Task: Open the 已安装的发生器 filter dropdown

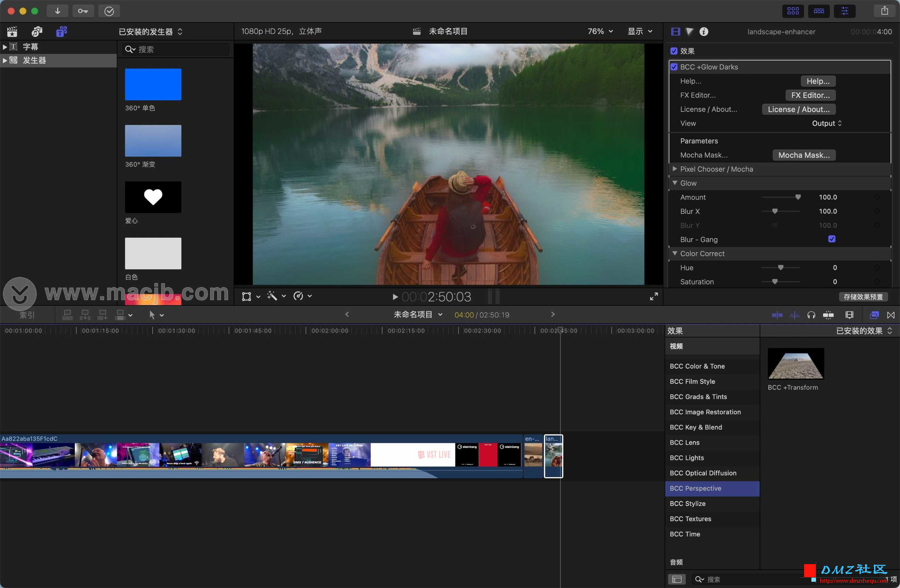Action: pyautogui.click(x=151, y=32)
